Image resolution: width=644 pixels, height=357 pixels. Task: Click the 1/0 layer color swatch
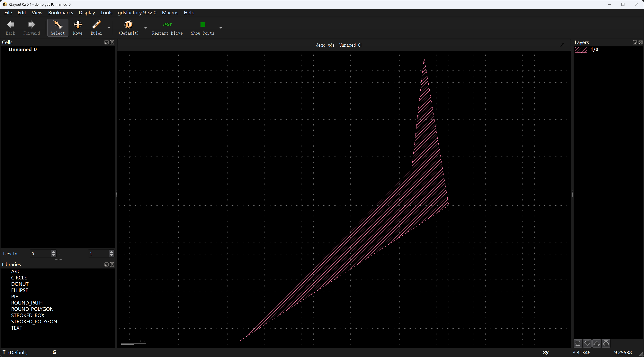point(581,50)
